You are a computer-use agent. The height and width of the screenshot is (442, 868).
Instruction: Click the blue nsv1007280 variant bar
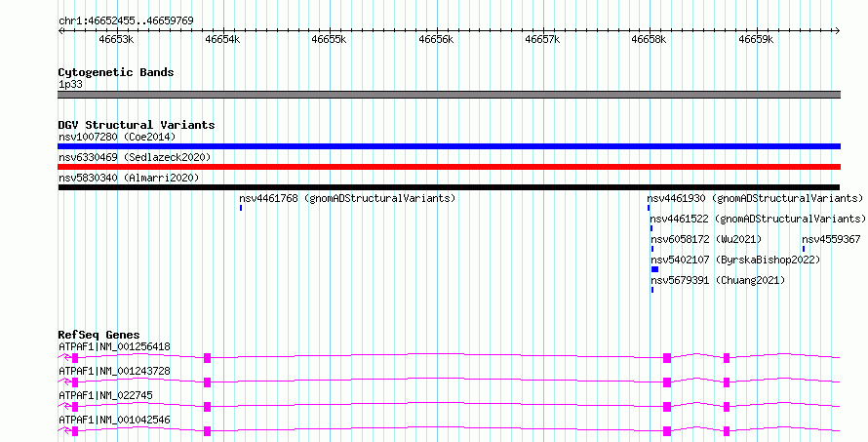pyautogui.click(x=449, y=146)
